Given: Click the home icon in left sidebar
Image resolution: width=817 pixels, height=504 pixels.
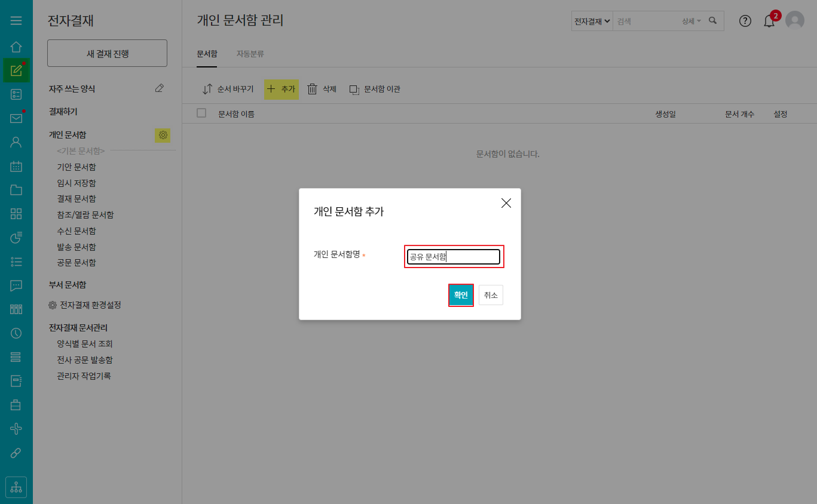Looking at the screenshot, I should point(16,47).
